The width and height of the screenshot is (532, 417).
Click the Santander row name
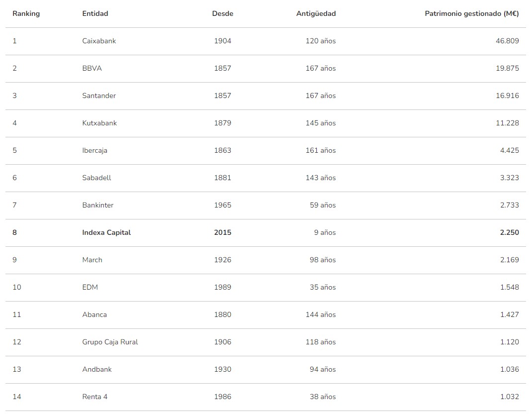coord(99,96)
